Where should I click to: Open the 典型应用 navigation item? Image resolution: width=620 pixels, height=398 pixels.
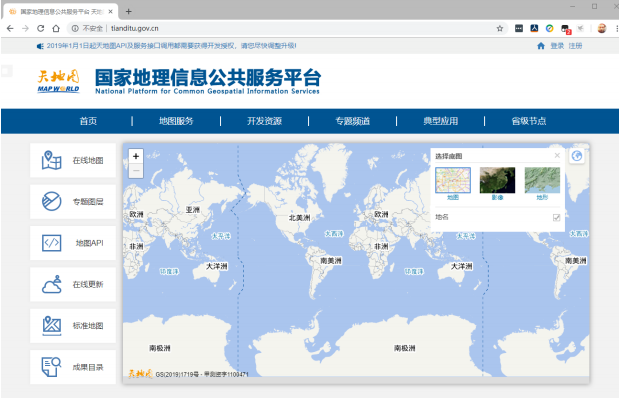[x=440, y=121]
